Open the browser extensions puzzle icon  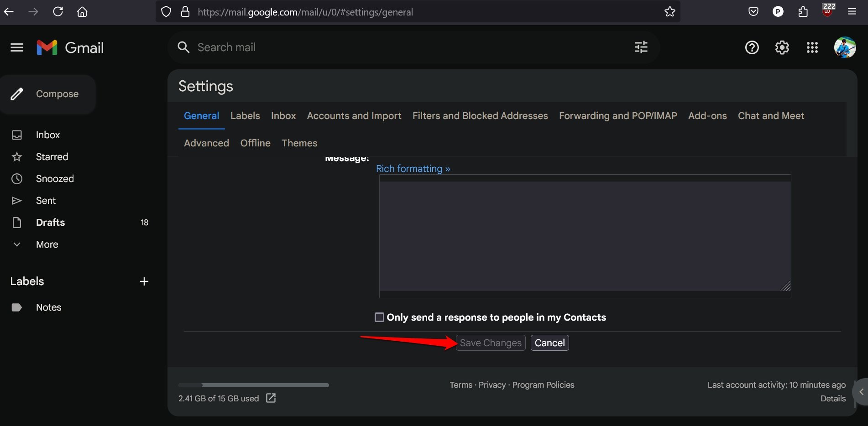point(803,12)
